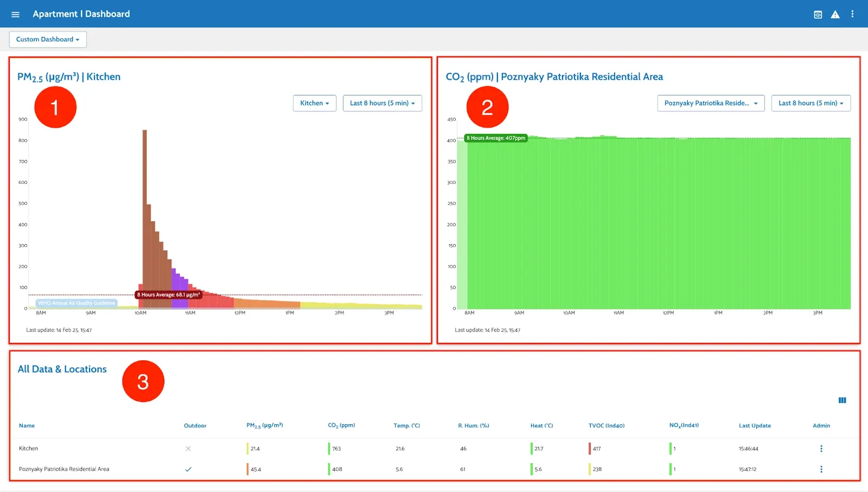Select the TVOC (Ind40) column header
The width and height of the screenshot is (868, 492).
pyautogui.click(x=607, y=425)
